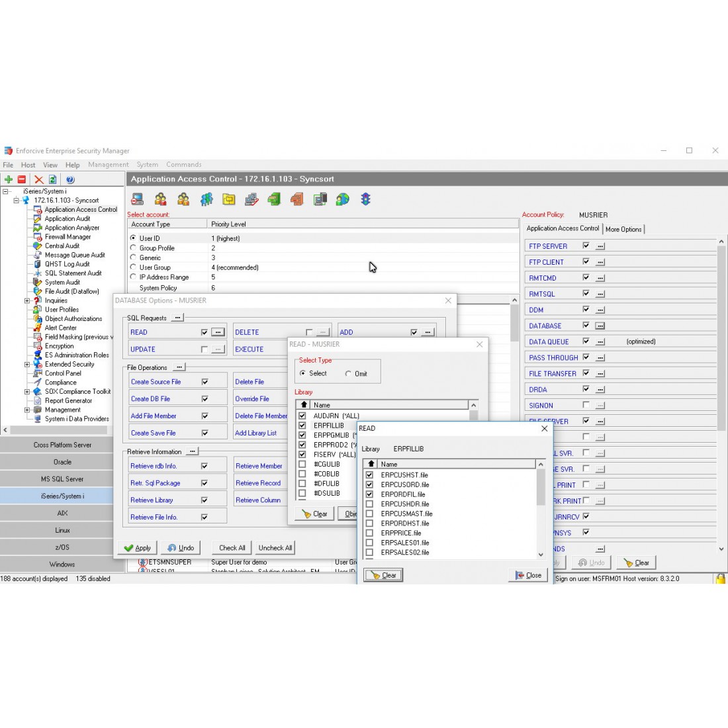Select Firewall Manager in the tree
This screenshot has height=728, width=728.
pos(68,237)
